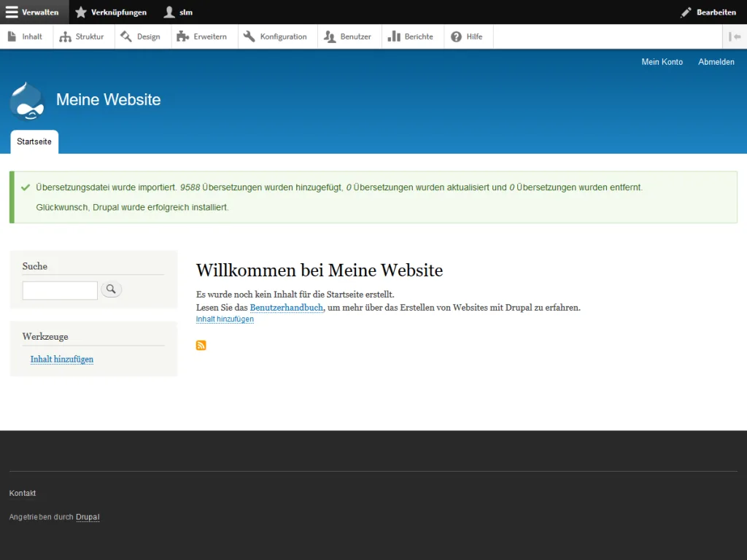Select the Startseite tab
Viewport: 747px width, 560px height.
coord(34,141)
